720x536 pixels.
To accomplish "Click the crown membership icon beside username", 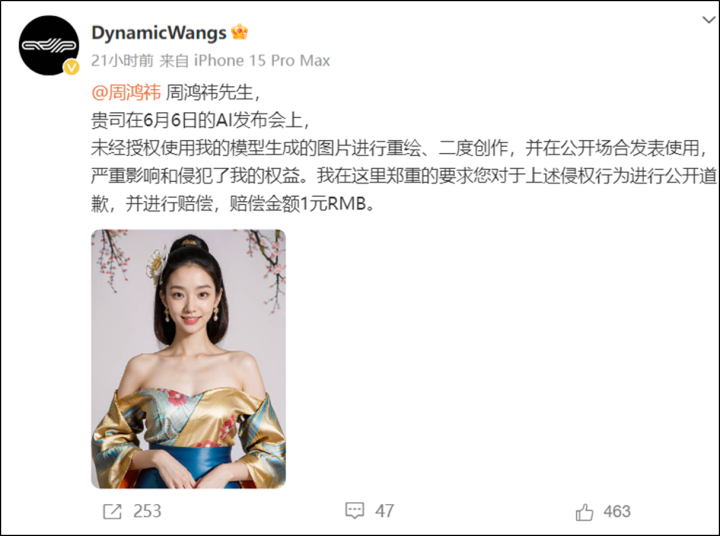I will point(239,32).
